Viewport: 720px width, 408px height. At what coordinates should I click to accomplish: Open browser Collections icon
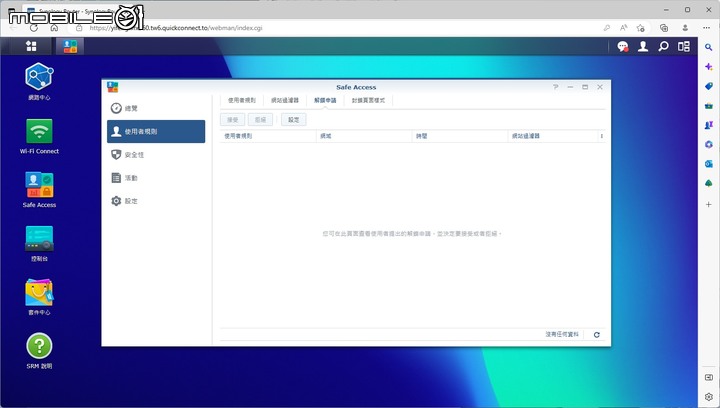point(664,28)
